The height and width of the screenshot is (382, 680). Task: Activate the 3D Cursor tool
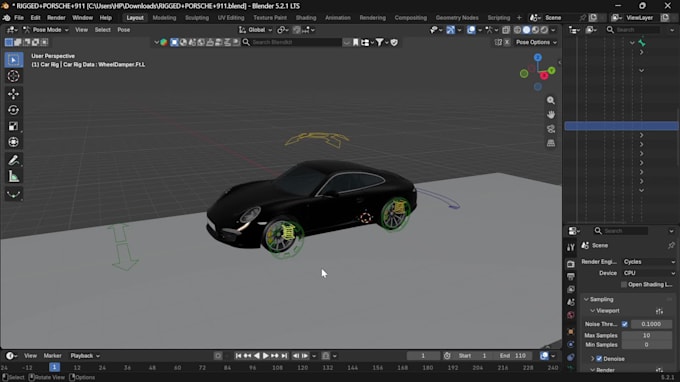[13, 76]
